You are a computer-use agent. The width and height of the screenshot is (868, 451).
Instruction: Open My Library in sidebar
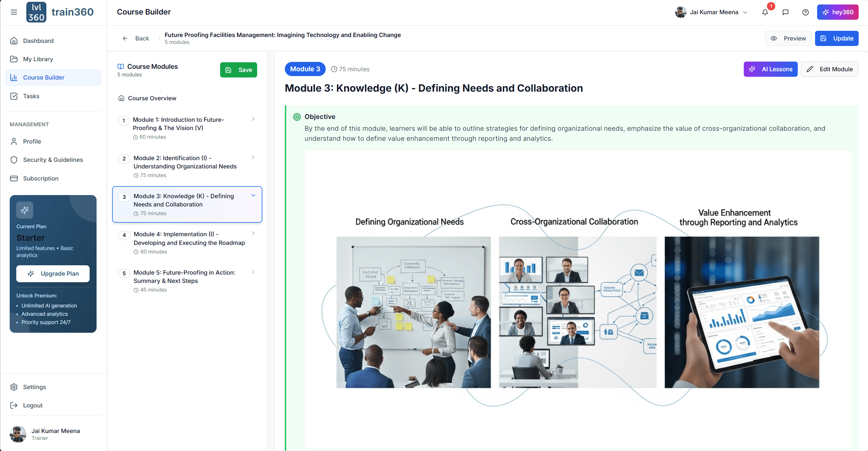(38, 59)
